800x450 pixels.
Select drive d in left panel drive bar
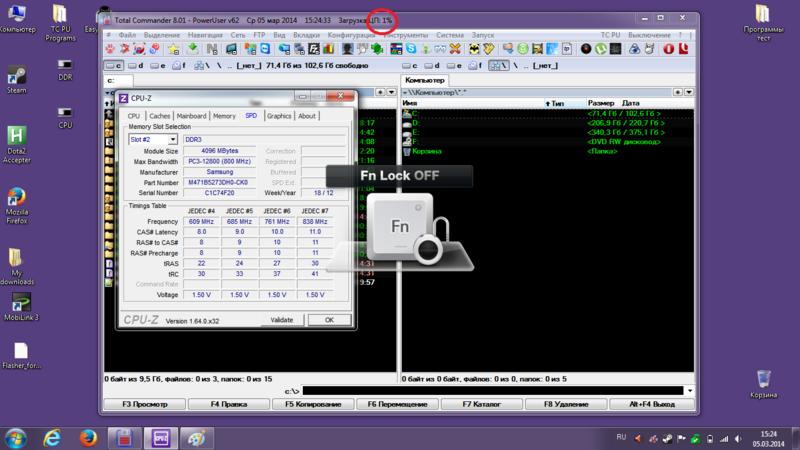tap(136, 66)
